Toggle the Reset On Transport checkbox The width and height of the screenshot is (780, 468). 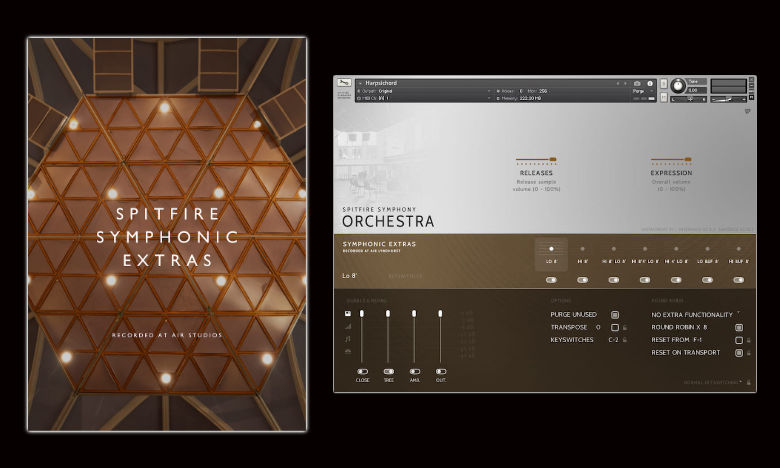click(x=739, y=353)
